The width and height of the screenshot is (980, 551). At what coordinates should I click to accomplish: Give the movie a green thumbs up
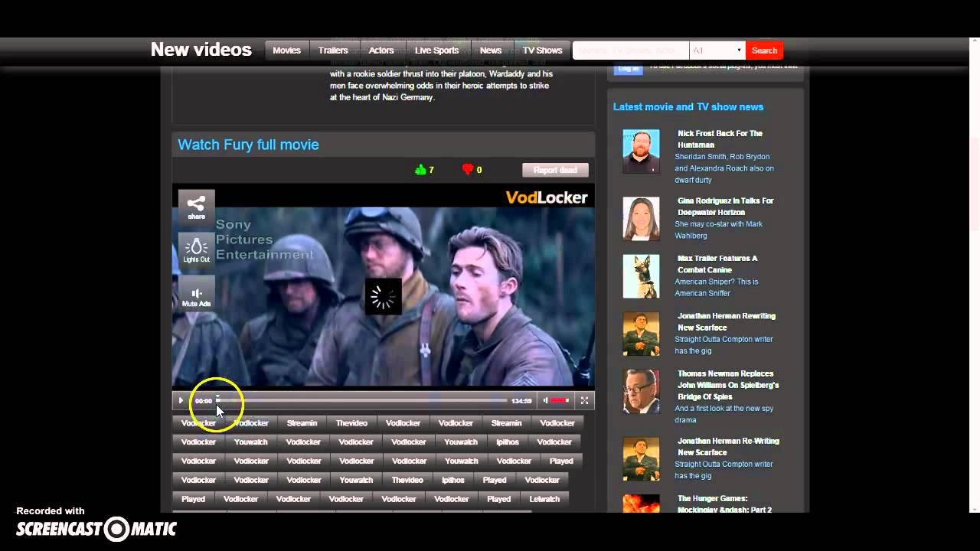[x=420, y=170]
